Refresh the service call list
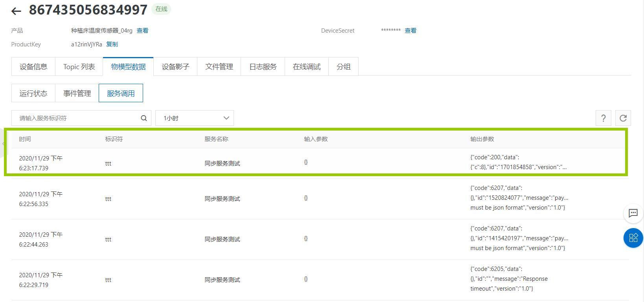This screenshot has height=302, width=644. point(623,118)
